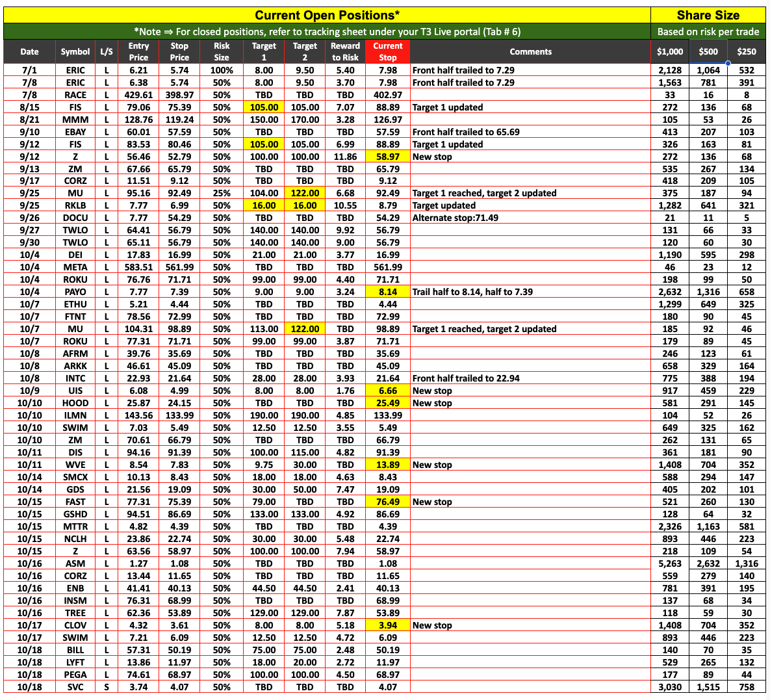The width and height of the screenshot is (770, 700).
Task: Click RACE entry price 429.61
Action: click(138, 95)
